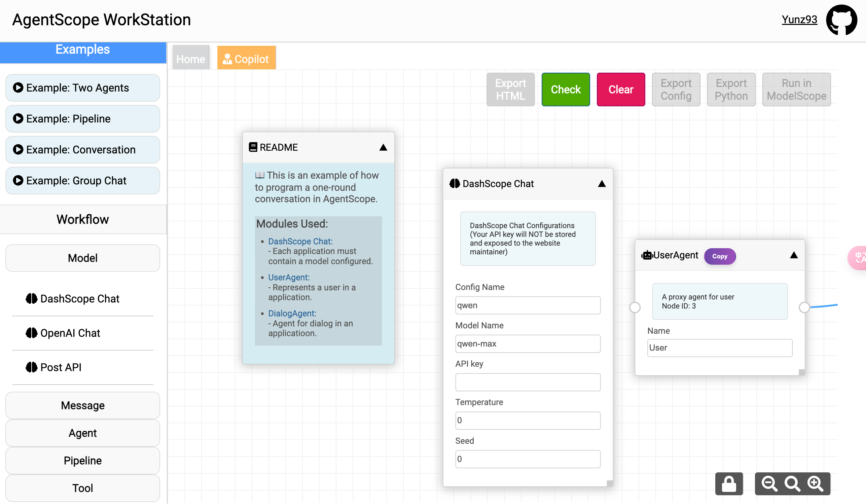Expand the Tool category

coord(83,488)
